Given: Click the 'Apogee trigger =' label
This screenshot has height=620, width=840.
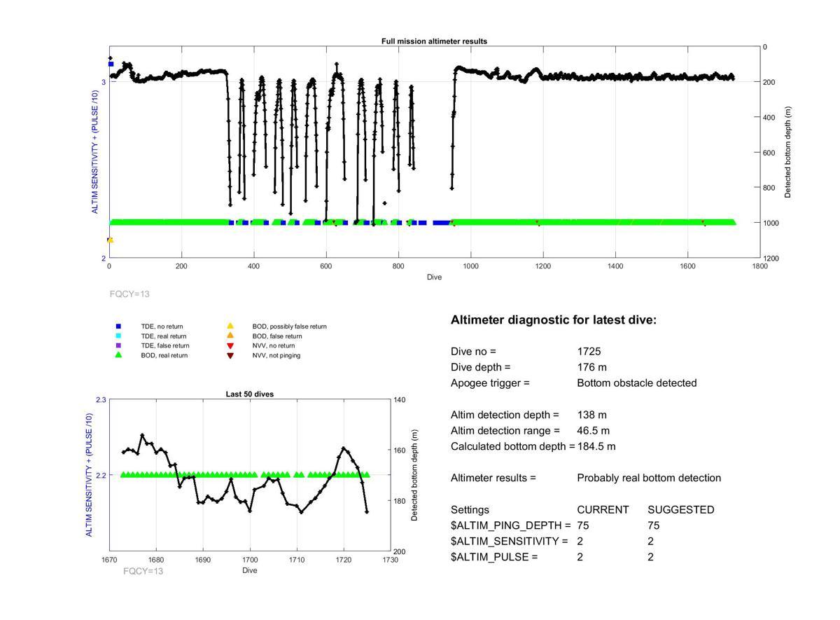Looking at the screenshot, I should 490,383.
